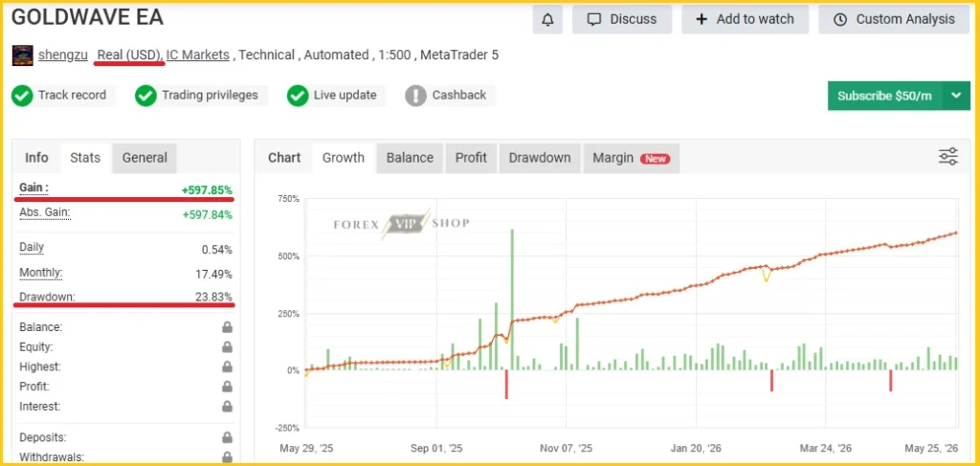The width and height of the screenshot is (980, 466).
Task: Click the lock icon next to Deposits
Action: point(227,438)
